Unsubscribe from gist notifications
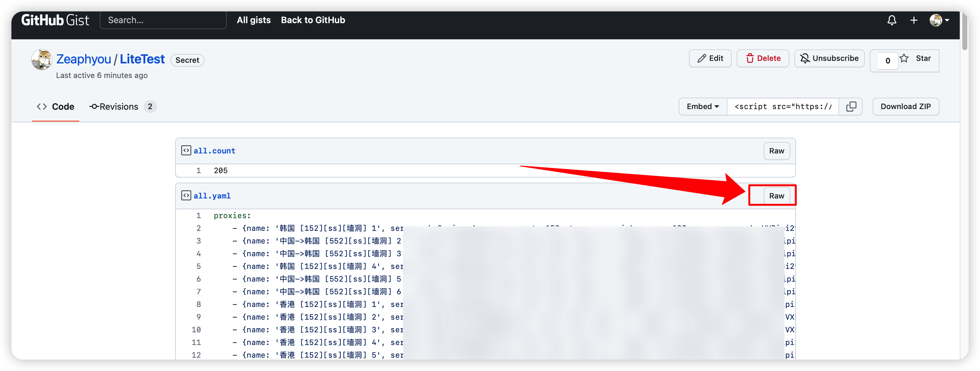 829,58
